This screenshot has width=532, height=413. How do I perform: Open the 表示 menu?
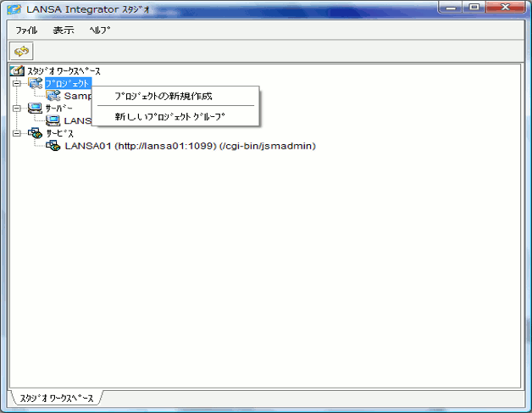(x=64, y=31)
